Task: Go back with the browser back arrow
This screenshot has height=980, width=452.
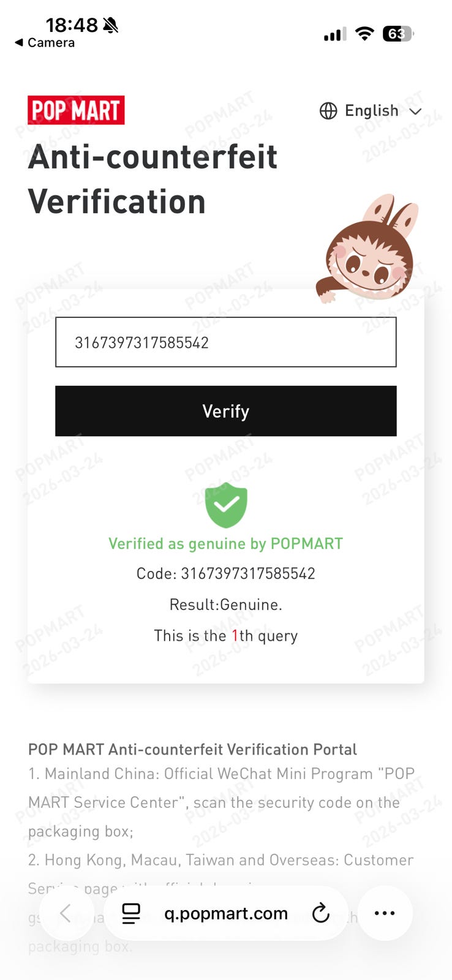Action: click(66, 913)
